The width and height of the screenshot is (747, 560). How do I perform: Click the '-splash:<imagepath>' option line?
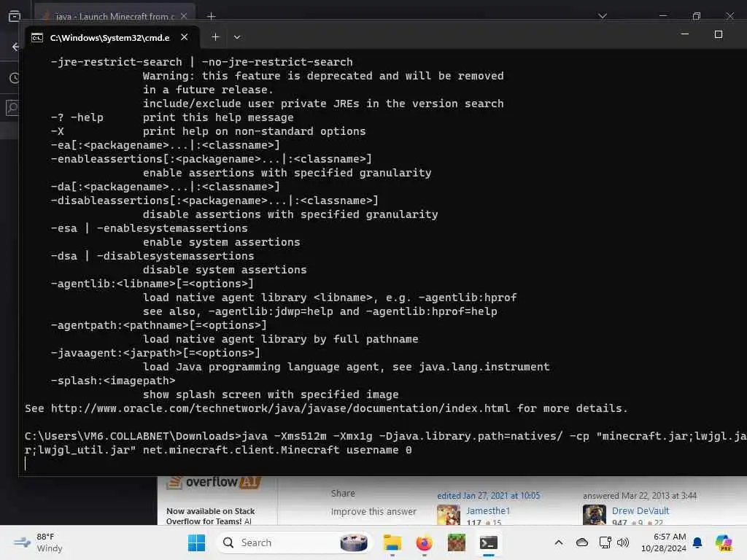coord(113,381)
